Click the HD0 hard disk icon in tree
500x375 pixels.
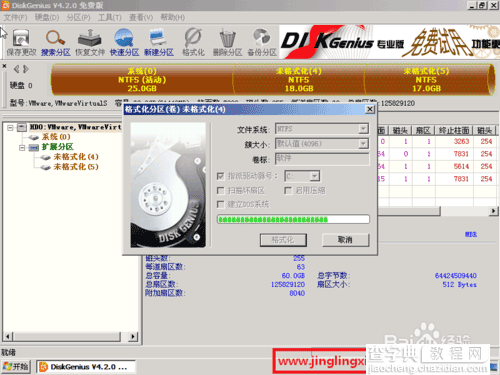pyautogui.click(x=22, y=127)
